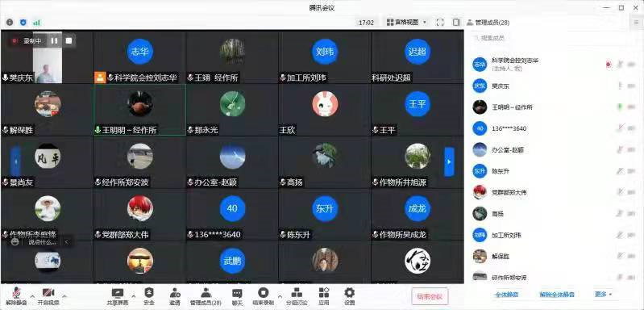Open the Breakout rooms icon
Image resolution: width=644 pixels, height=310 pixels.
coord(297,293)
